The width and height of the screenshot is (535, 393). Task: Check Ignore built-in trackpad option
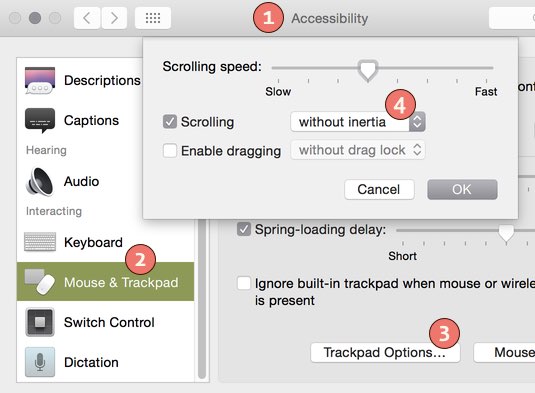[244, 283]
